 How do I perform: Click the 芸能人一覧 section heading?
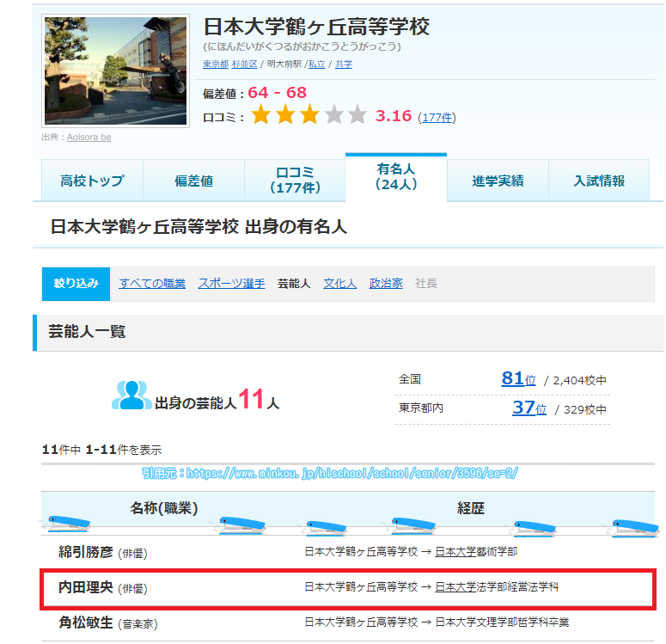pyautogui.click(x=87, y=332)
